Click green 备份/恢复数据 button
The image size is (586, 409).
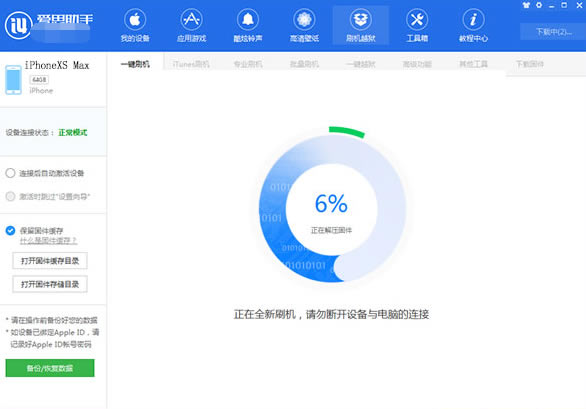click(50, 368)
